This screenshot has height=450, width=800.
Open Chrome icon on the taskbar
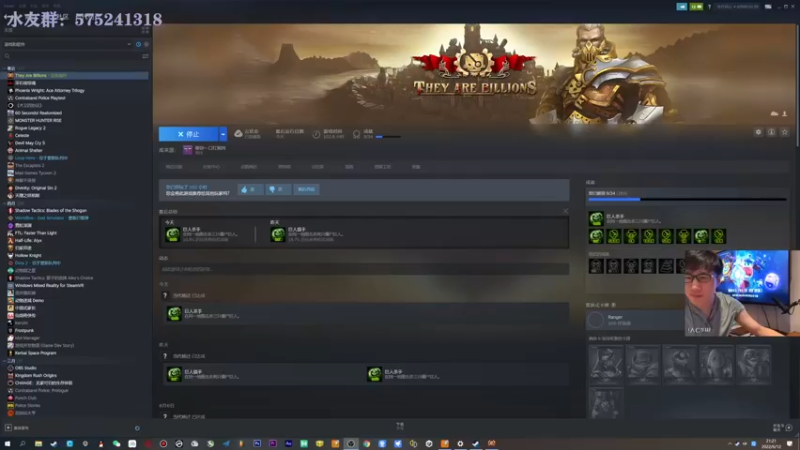coord(366,443)
